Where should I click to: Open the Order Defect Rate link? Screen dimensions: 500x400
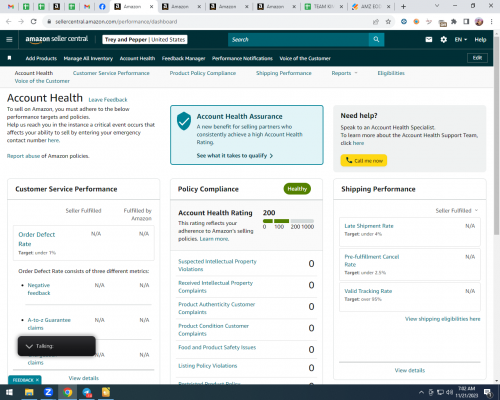[x=37, y=239]
